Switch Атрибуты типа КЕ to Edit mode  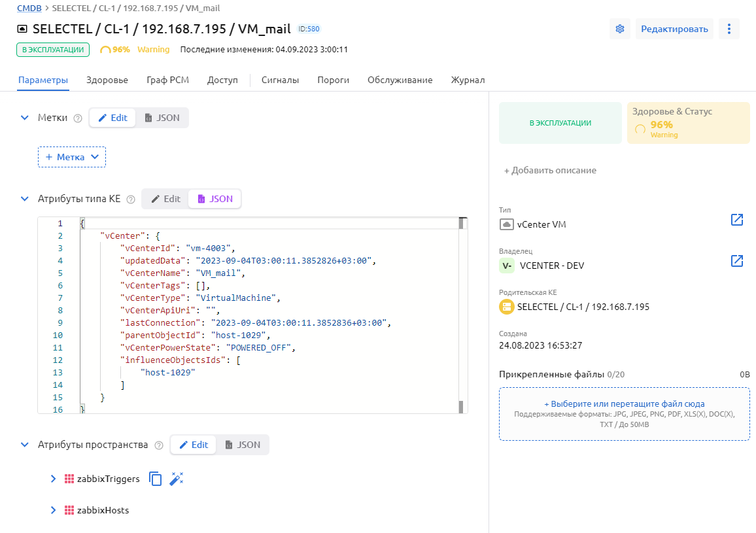165,199
